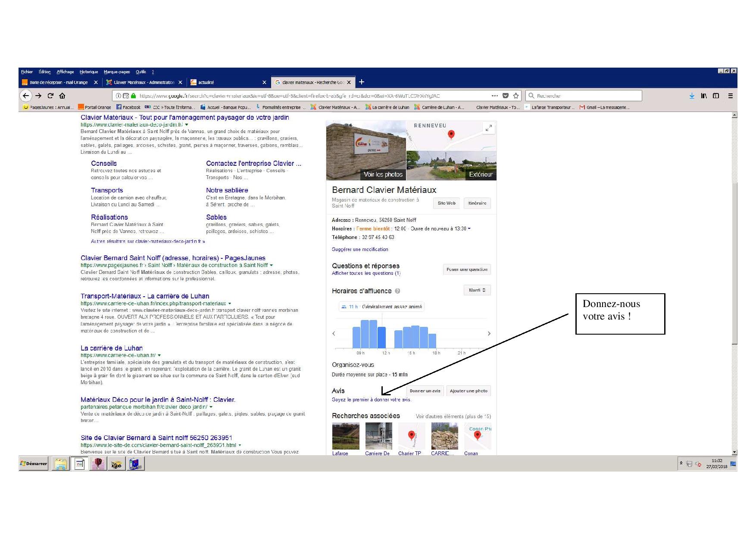The width and height of the screenshot is (756, 534).
Task: Bookmark this page with the star icon
Action: point(516,96)
